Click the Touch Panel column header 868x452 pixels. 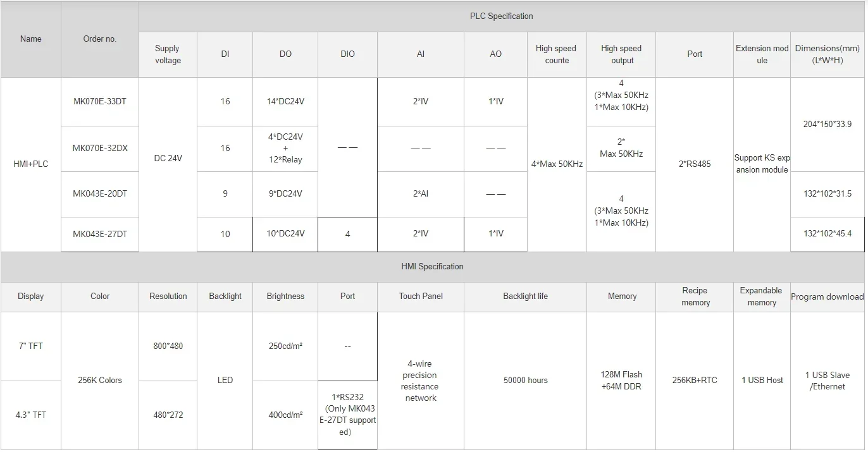click(x=421, y=296)
